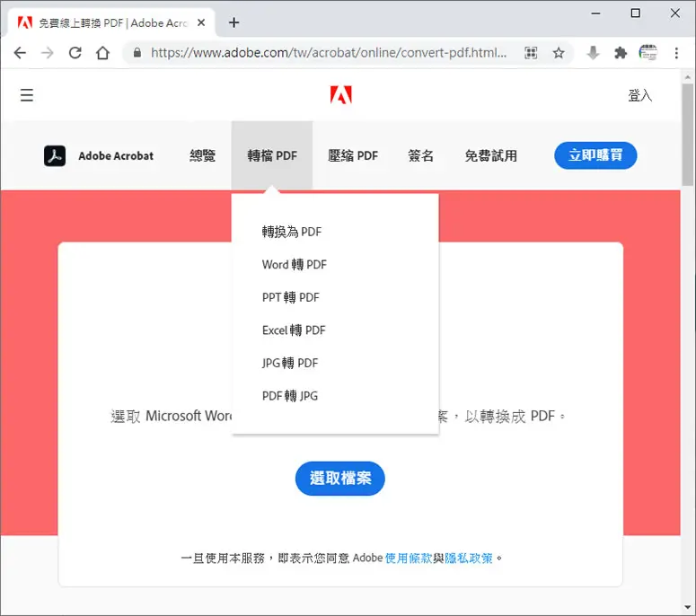
Task: Collapse the 轉檔 PDF dropdown
Action: tap(272, 155)
